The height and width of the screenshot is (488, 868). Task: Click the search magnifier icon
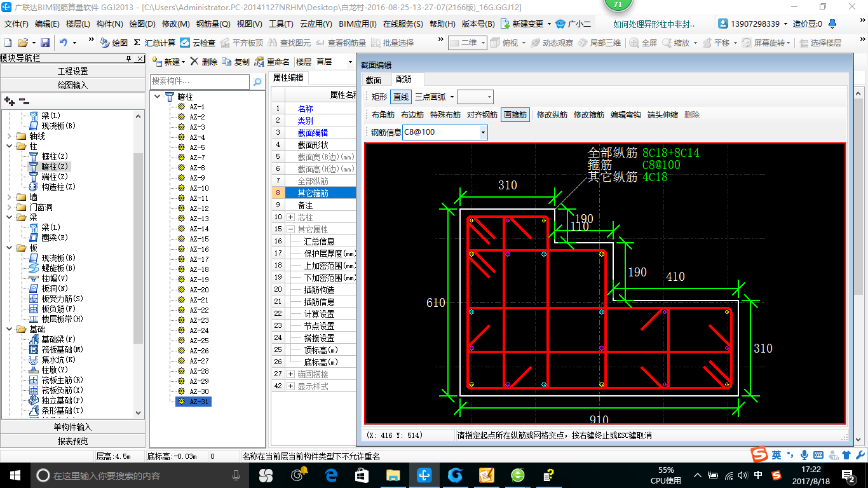click(257, 82)
